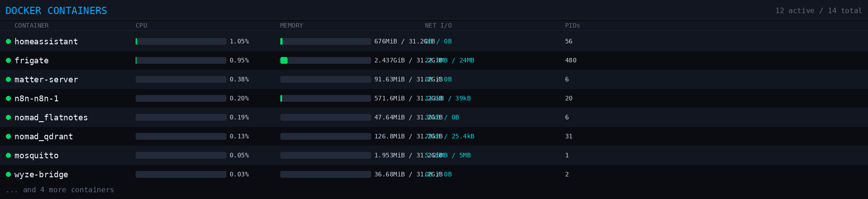Click nomad_qdrant status indicator dot
Viewport: 868px width, 199px height.
[8, 137]
